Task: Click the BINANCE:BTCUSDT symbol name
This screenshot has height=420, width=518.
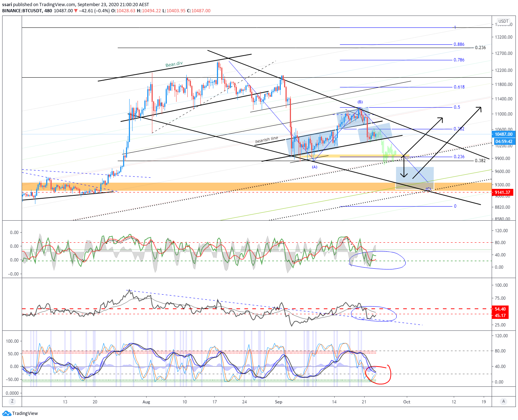Action: (22, 11)
